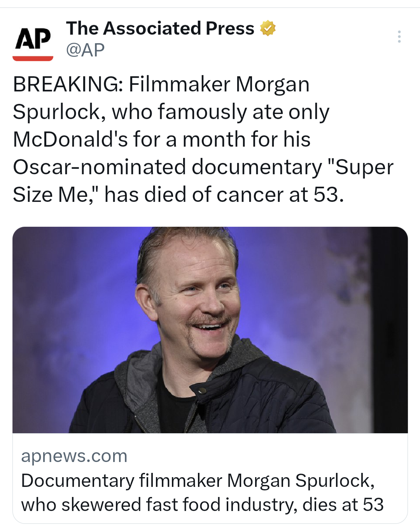The height and width of the screenshot is (532, 420).
Task: Open the three-dot more options menu
Action: tap(399, 37)
